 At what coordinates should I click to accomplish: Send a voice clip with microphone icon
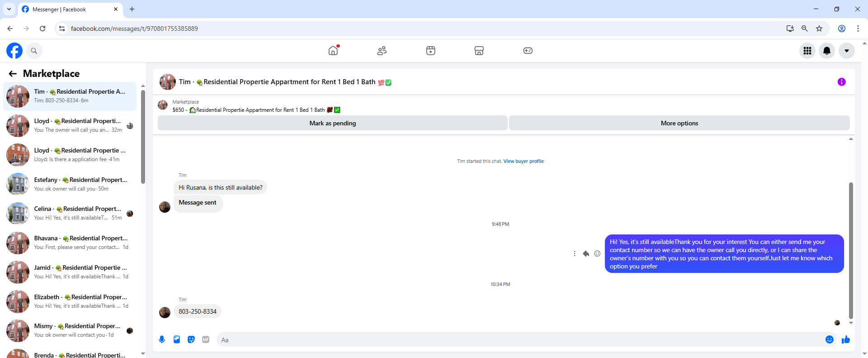(162, 339)
